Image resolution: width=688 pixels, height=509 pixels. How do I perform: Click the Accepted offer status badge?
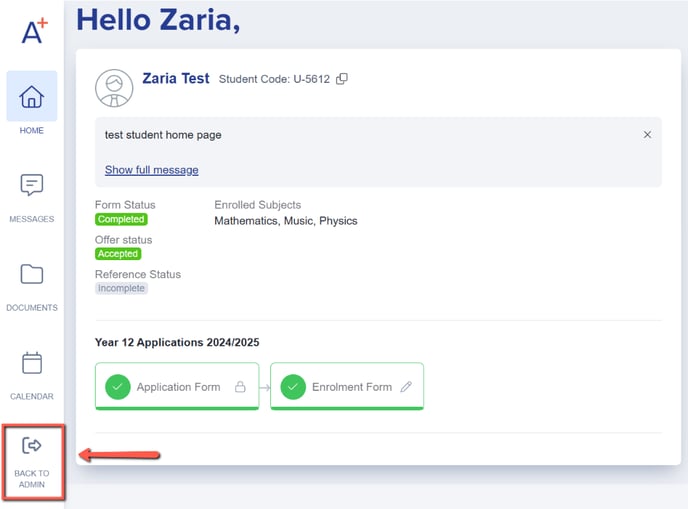[x=118, y=254]
